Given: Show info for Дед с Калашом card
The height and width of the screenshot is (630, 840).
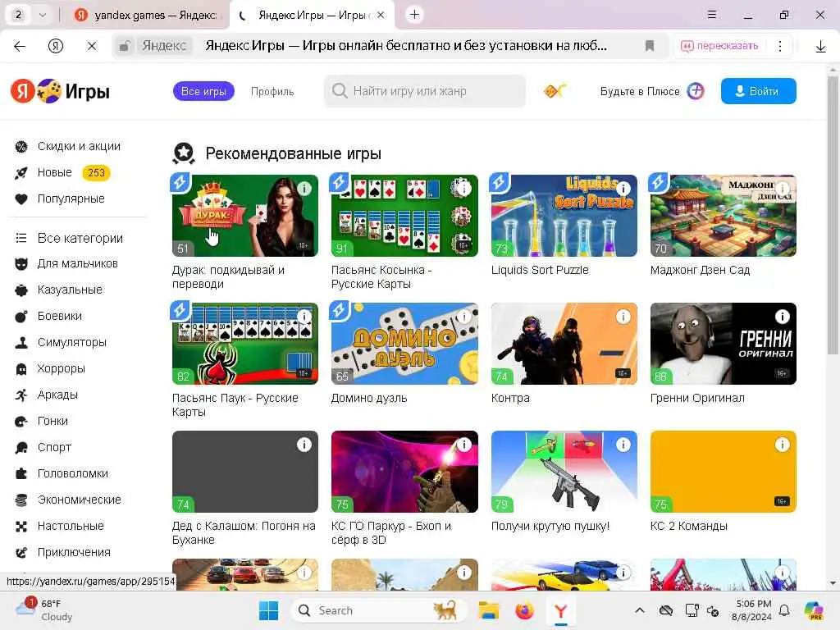Looking at the screenshot, I should click(x=304, y=445).
